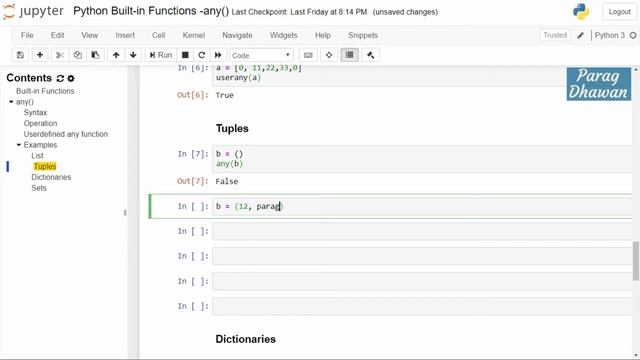This screenshot has height=360, width=640.
Task: Go to Built-in Functions in Contents
Action: 45,91
